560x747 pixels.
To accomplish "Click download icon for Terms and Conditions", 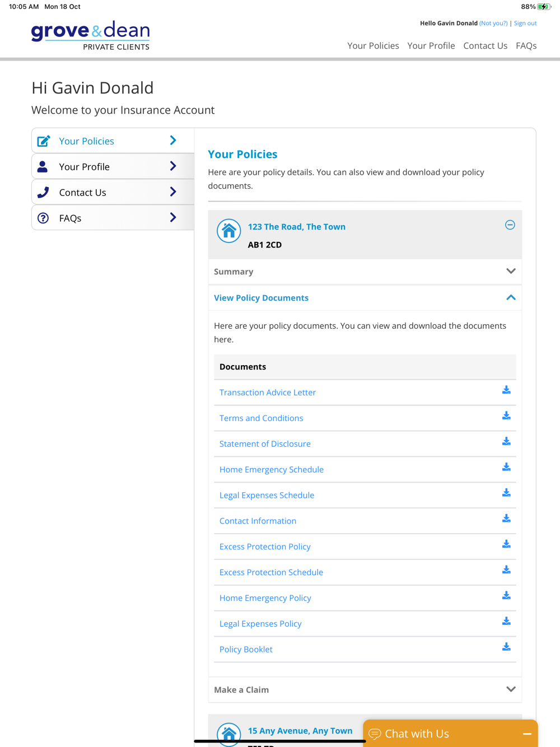I will click(x=506, y=415).
